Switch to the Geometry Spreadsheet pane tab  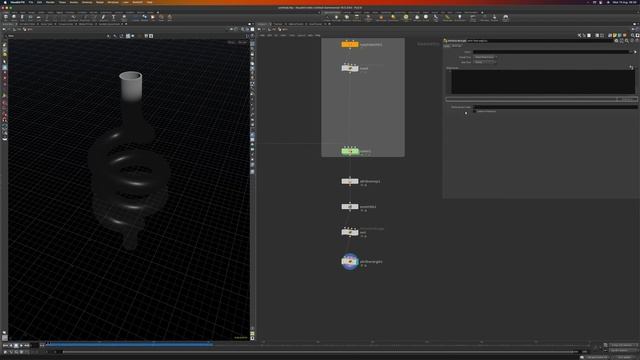point(109,24)
